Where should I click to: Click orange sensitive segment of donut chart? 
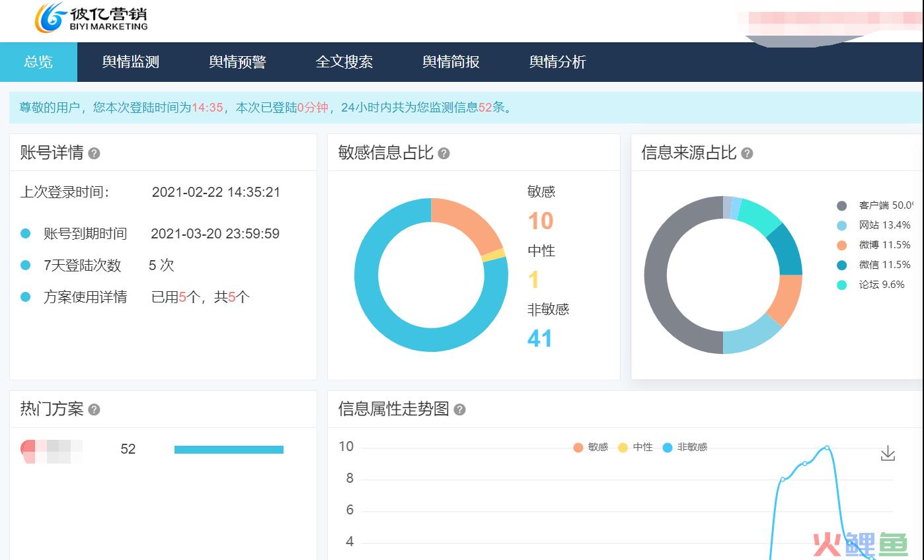[471, 225]
